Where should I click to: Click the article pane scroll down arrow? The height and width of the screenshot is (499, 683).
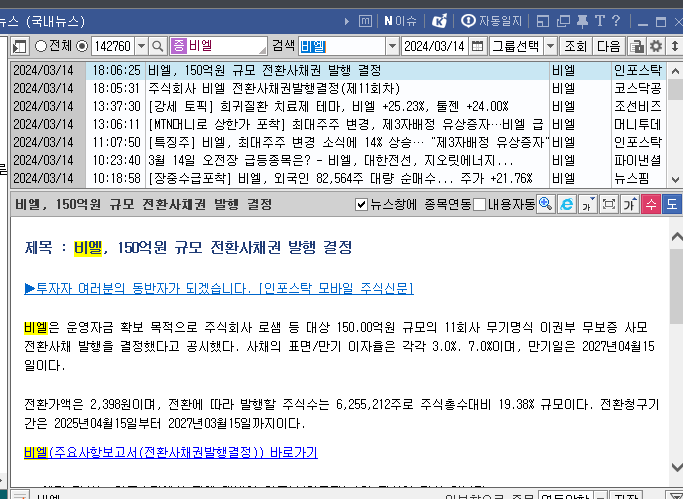(676, 467)
